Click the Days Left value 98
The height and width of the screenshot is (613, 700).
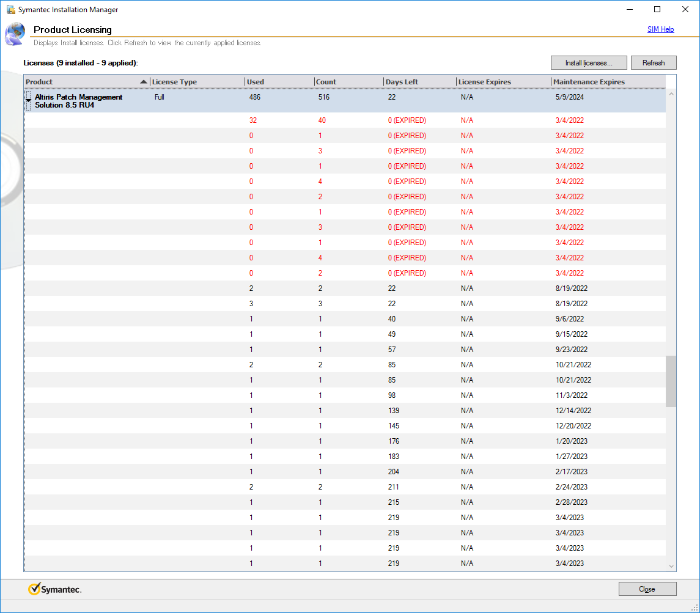(x=392, y=395)
